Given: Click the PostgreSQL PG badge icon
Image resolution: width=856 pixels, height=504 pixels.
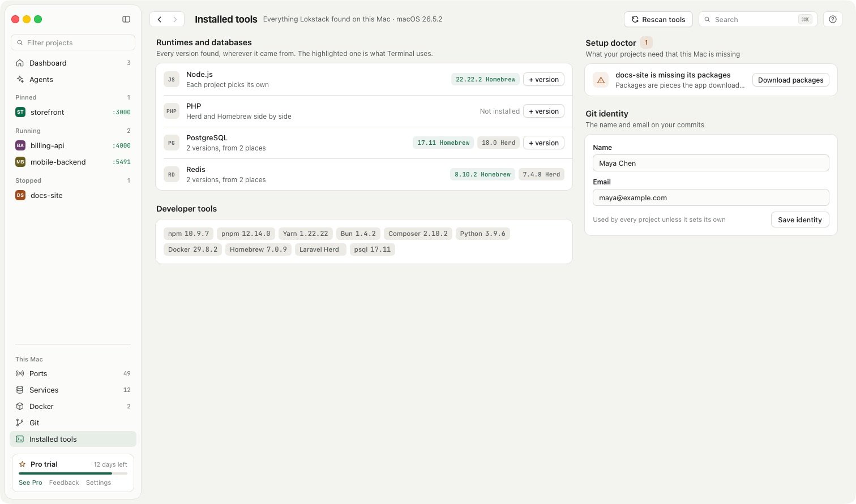Looking at the screenshot, I should click(172, 143).
